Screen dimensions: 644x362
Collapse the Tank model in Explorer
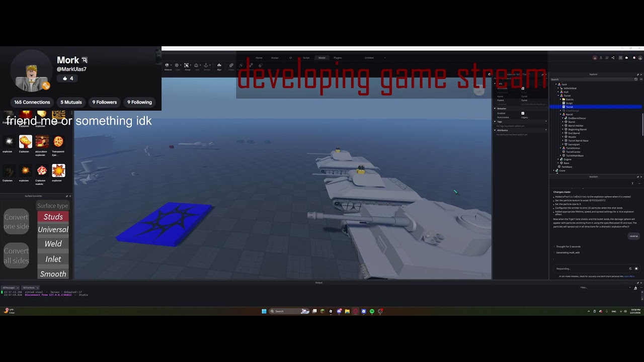556,84
